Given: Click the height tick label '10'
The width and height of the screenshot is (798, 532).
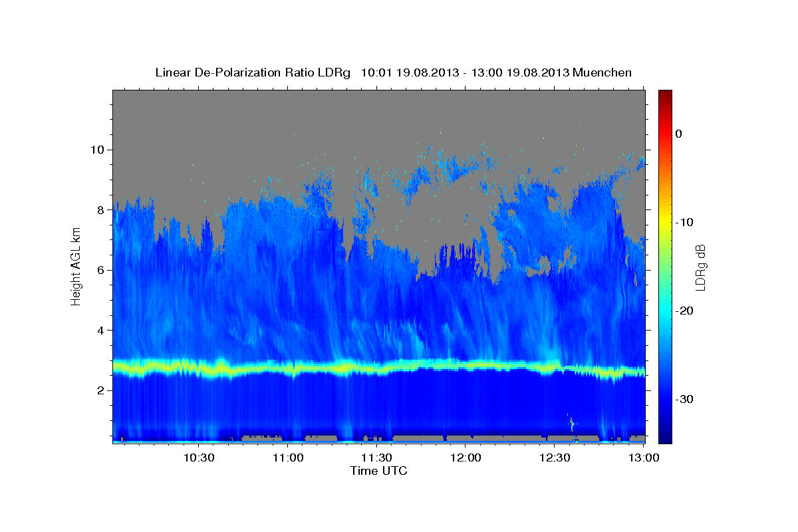Looking at the screenshot, I should [x=98, y=150].
